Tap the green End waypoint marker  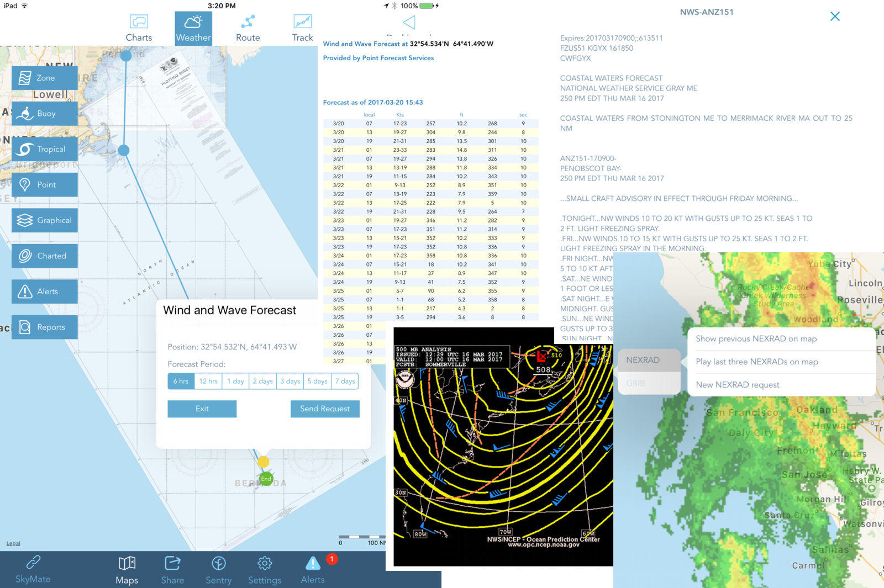click(x=266, y=479)
